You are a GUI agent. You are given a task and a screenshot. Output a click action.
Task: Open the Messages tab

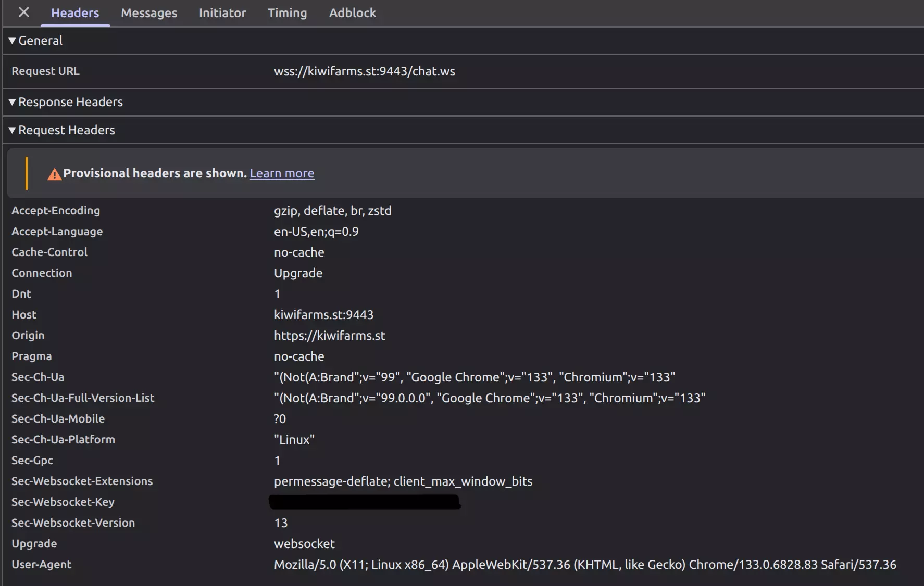(149, 13)
